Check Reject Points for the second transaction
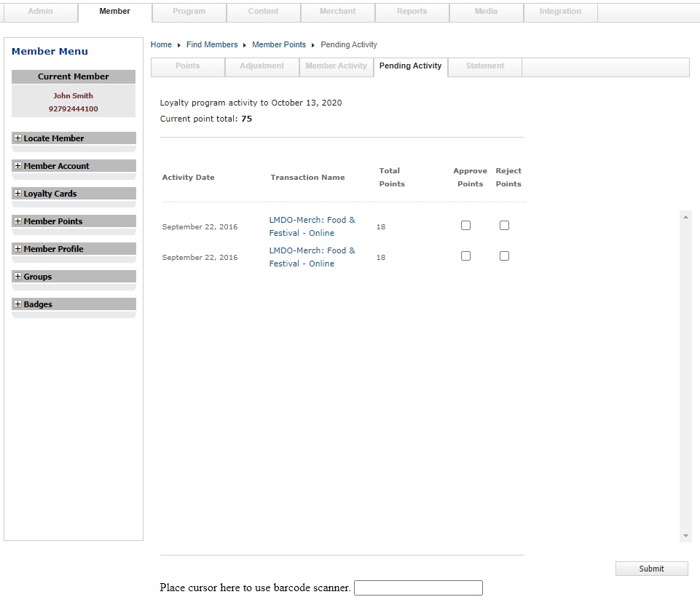The width and height of the screenshot is (700, 605). coord(504,256)
